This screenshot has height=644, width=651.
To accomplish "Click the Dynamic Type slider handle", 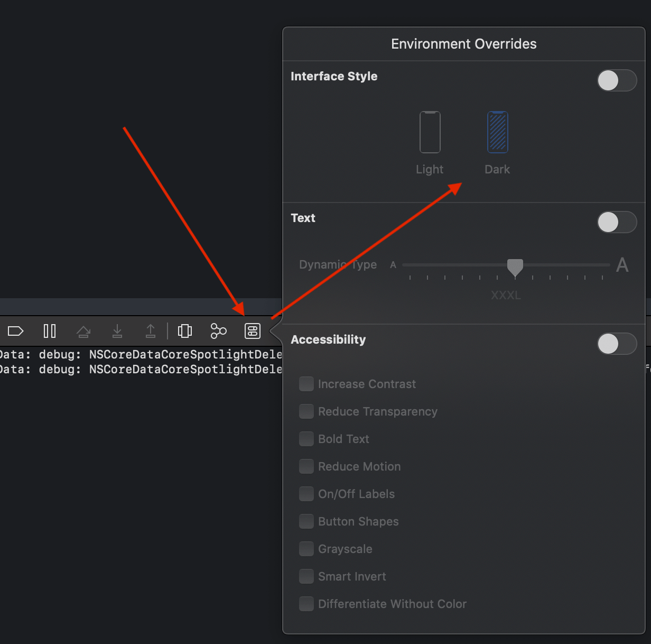I will (515, 268).
